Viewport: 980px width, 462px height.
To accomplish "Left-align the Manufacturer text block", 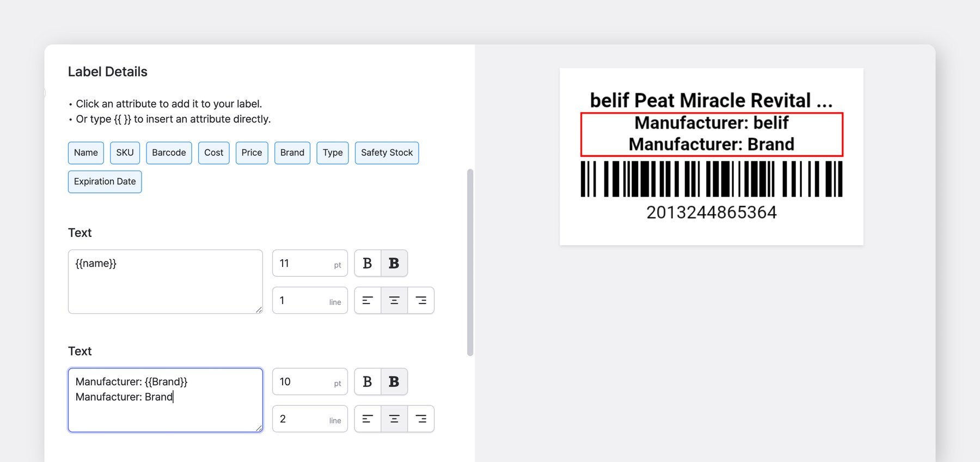I will tap(367, 419).
